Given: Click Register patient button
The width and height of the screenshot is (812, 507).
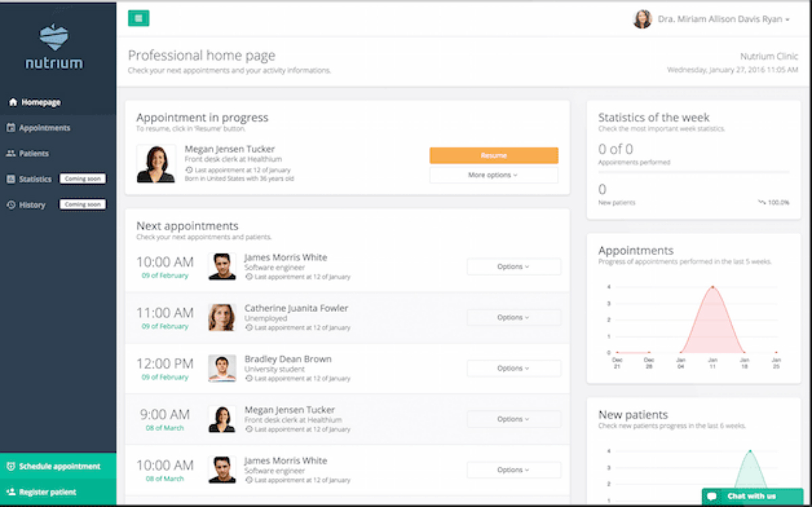Looking at the screenshot, I should point(58,492).
